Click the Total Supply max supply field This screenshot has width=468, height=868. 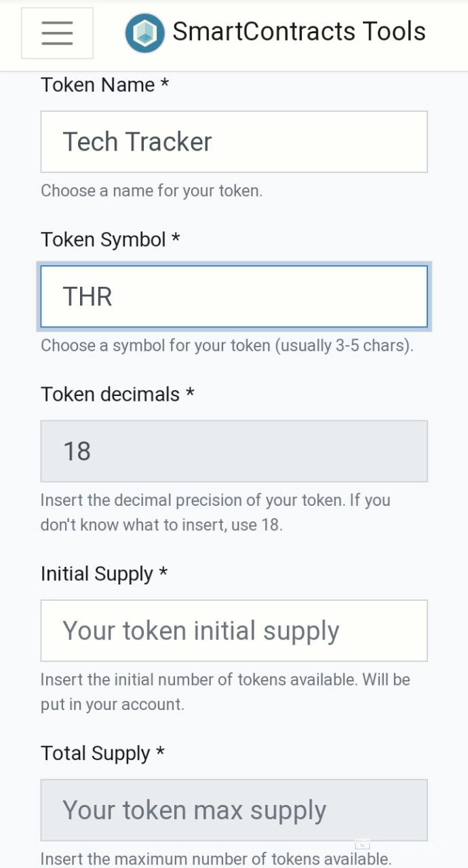[x=234, y=810]
